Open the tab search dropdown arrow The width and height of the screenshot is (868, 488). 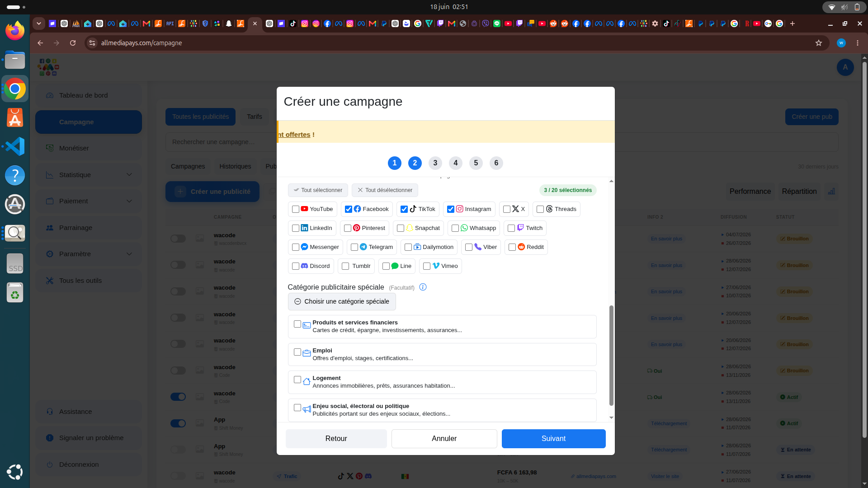tap(39, 23)
